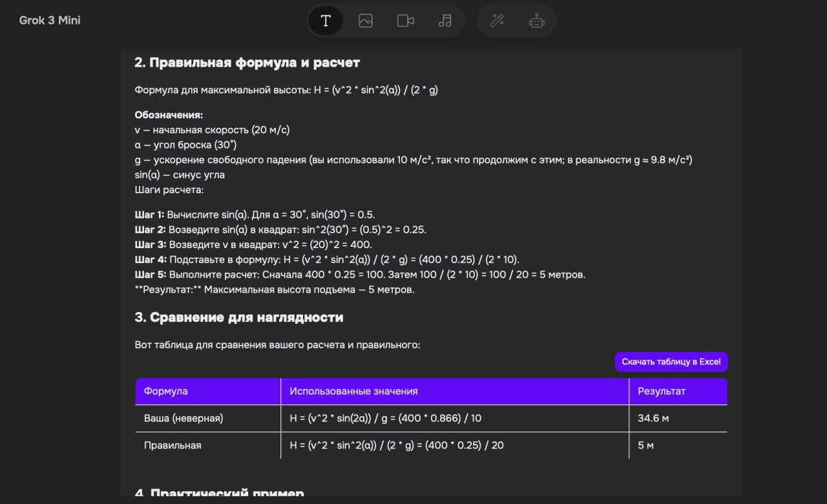
Task: Open the robot assistant icon
Action: click(x=536, y=21)
